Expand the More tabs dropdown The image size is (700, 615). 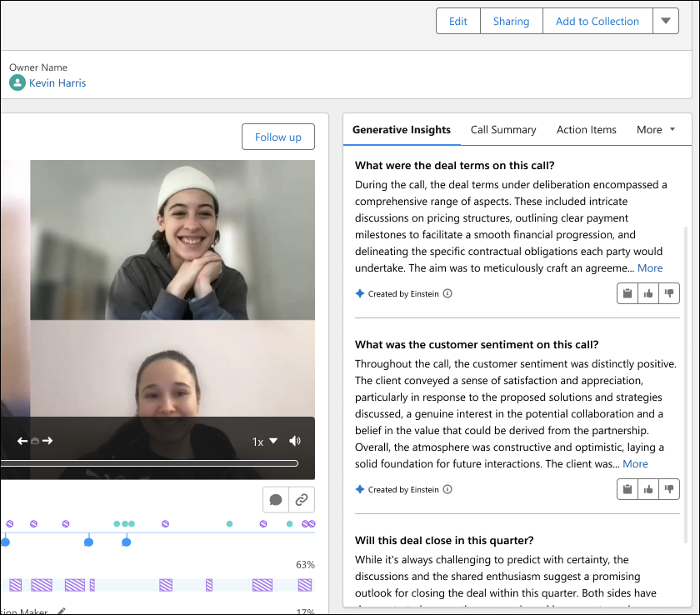[x=656, y=130]
